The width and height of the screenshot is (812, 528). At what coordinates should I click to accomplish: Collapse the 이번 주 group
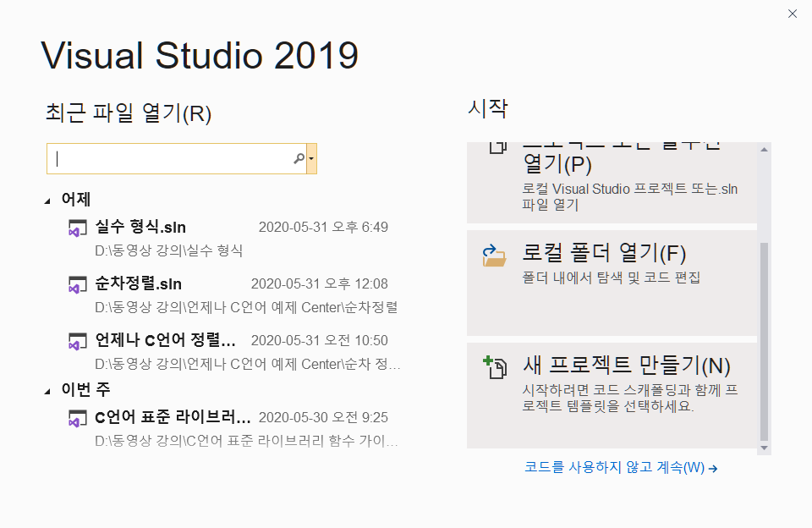[47, 391]
